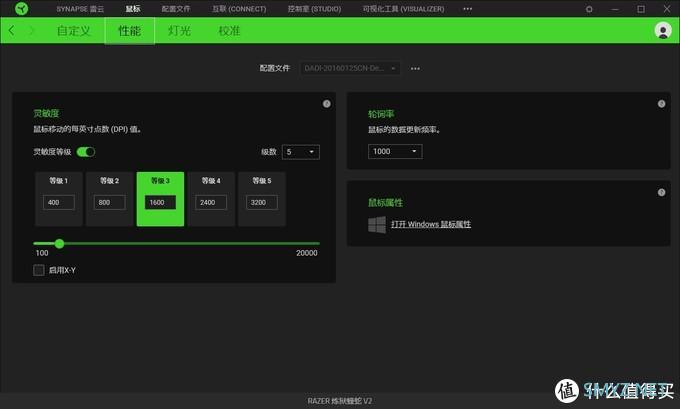Click the 400 DPI input field

click(x=59, y=203)
